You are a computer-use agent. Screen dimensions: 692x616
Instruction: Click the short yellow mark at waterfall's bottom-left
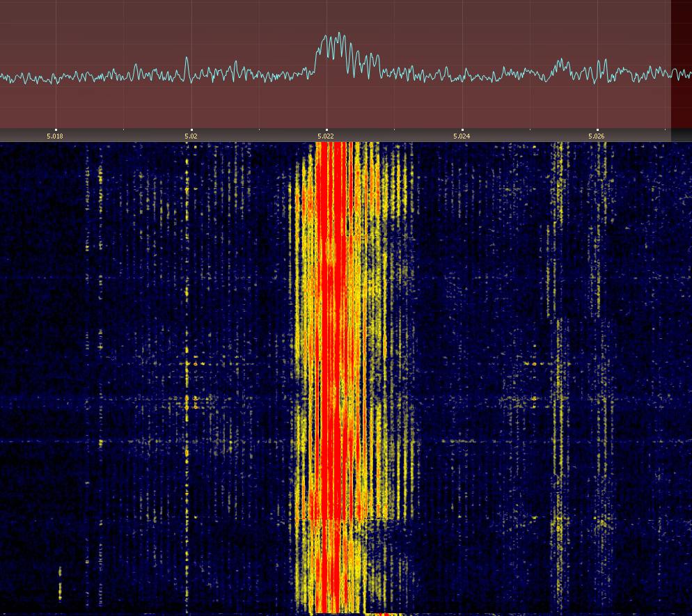(60, 583)
